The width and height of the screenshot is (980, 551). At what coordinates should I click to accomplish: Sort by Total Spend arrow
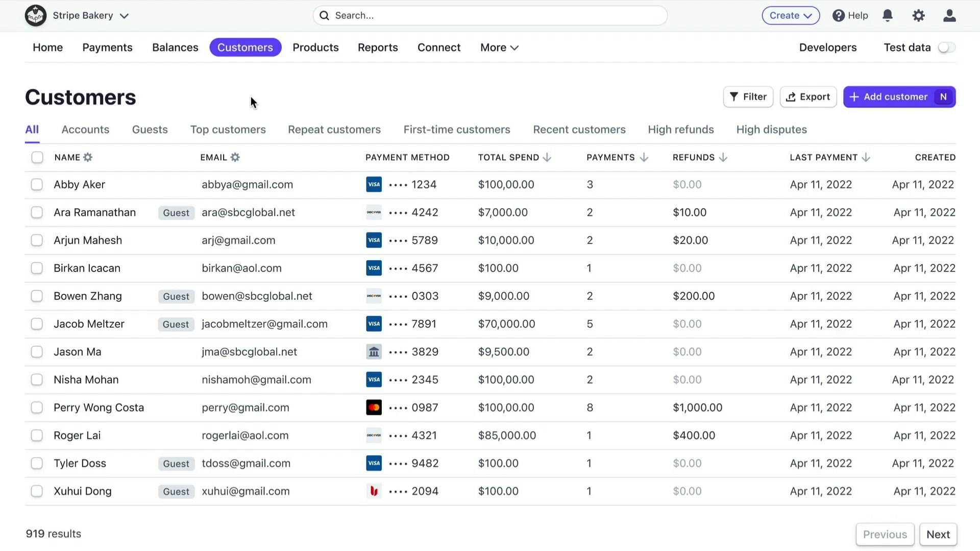pyautogui.click(x=547, y=157)
